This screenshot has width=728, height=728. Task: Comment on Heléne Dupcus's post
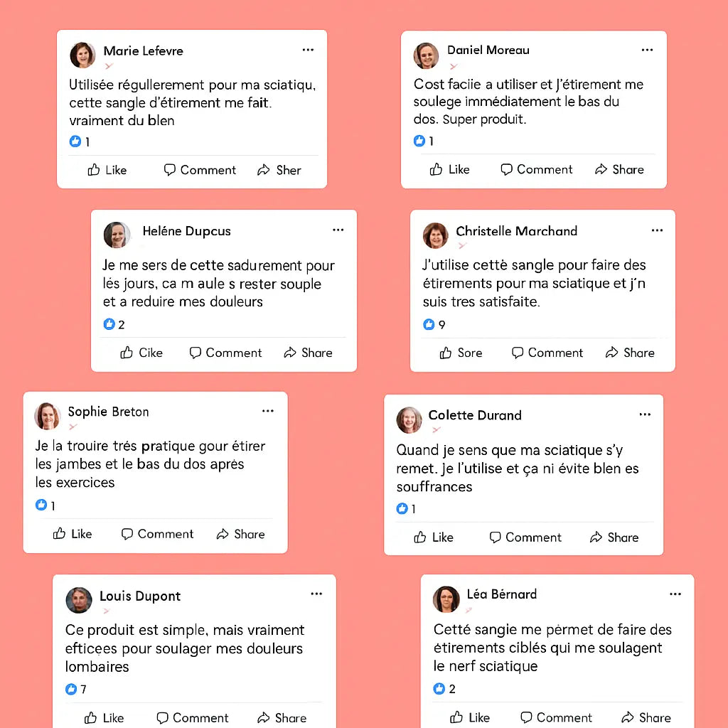coord(225,353)
